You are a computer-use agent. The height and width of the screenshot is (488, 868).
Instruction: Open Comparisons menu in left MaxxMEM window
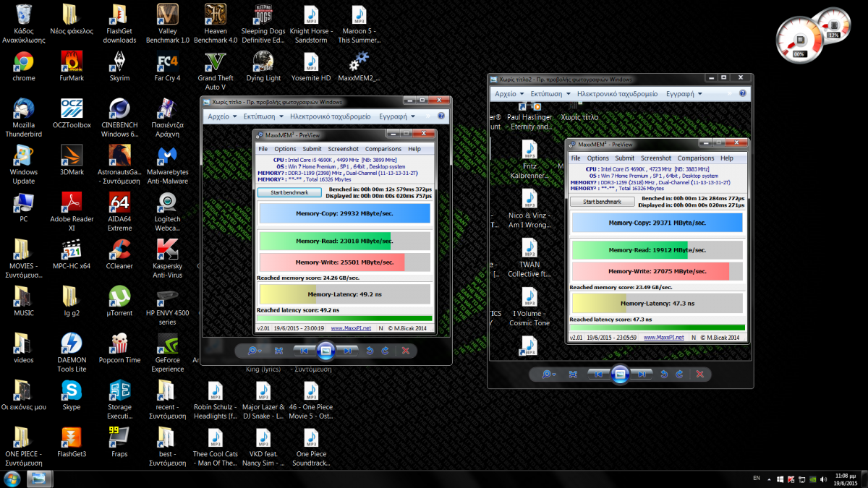tap(383, 149)
